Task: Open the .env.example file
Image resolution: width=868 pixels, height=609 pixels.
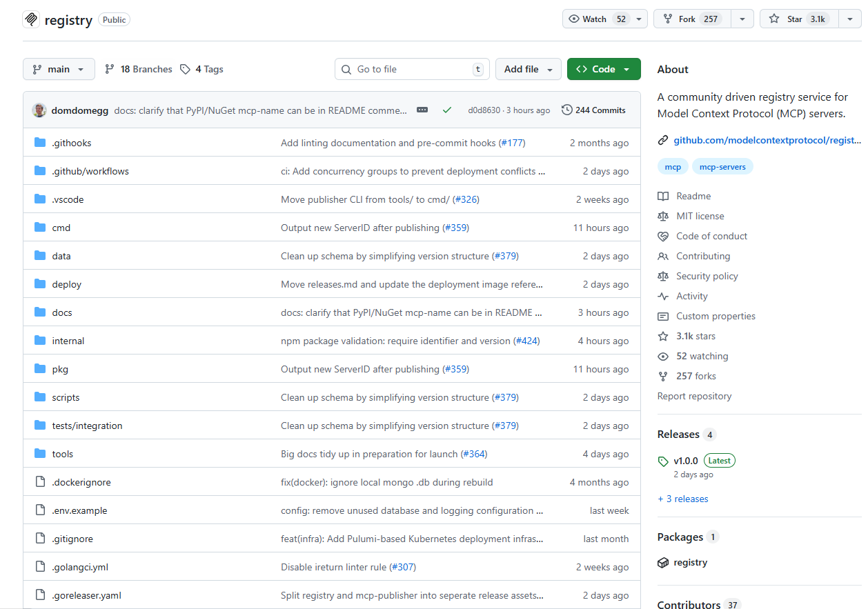Action: tap(79, 510)
